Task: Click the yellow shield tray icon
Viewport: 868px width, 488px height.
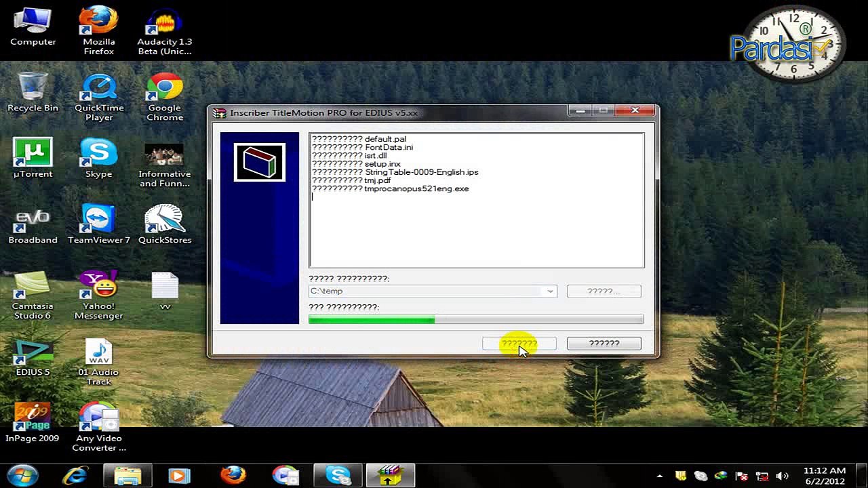Action: point(680,476)
